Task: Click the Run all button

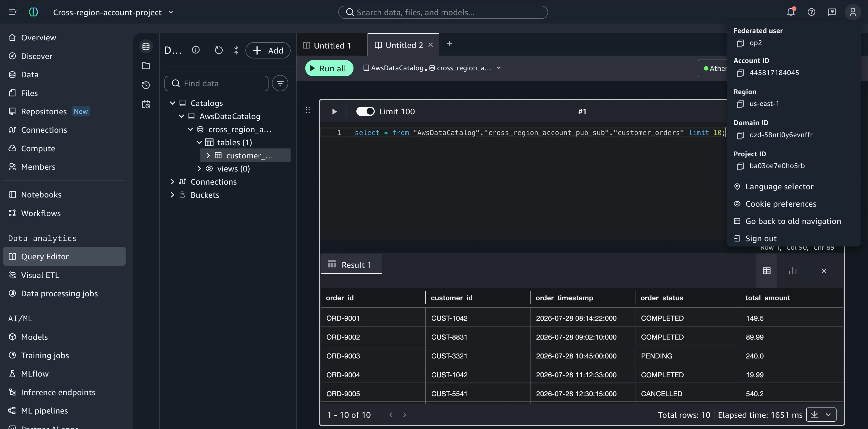Action: click(329, 68)
